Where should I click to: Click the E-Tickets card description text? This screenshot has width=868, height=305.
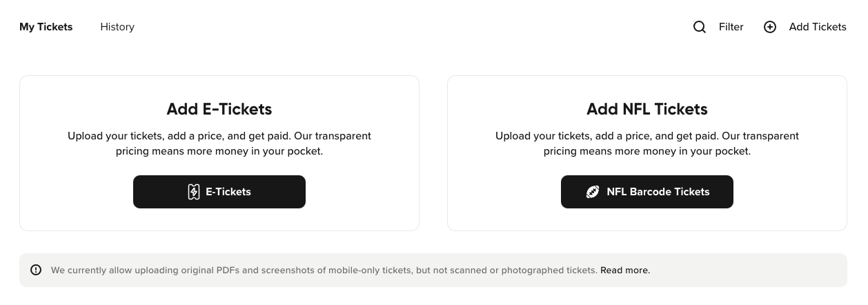coord(219,144)
